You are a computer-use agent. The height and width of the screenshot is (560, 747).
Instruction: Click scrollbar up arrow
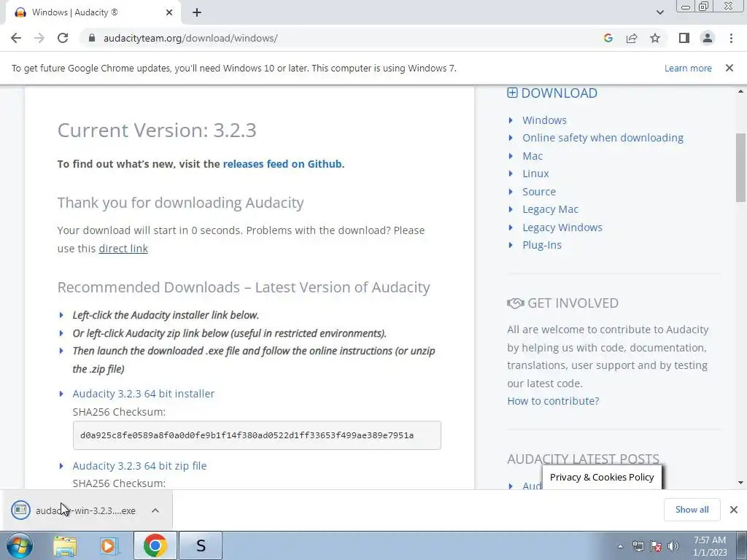[740, 91]
